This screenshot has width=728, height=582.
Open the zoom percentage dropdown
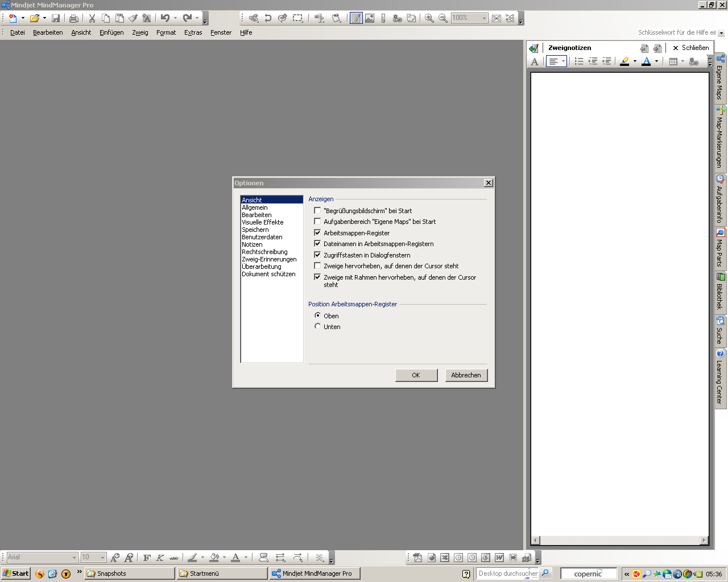pyautogui.click(x=484, y=18)
